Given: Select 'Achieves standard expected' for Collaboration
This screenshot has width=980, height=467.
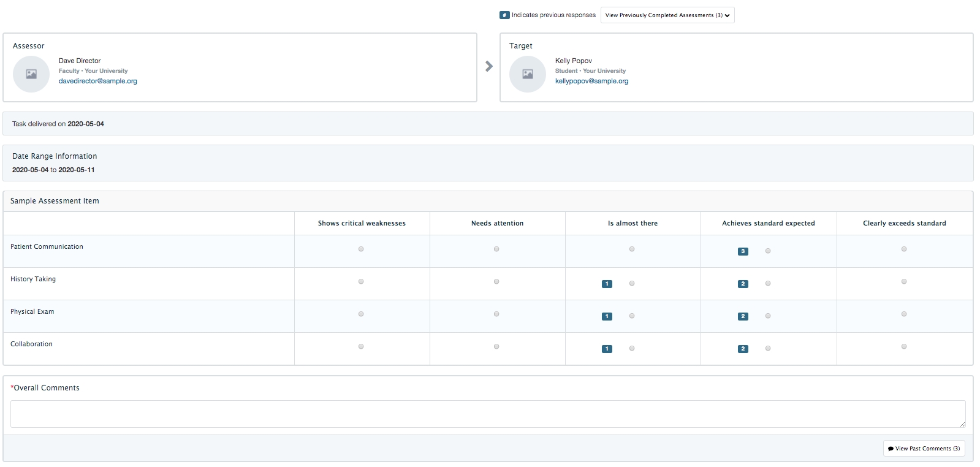Looking at the screenshot, I should (x=768, y=348).
